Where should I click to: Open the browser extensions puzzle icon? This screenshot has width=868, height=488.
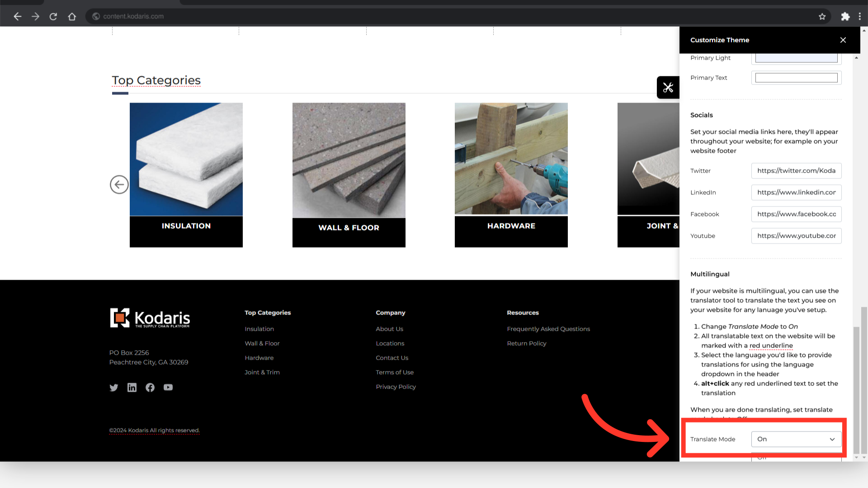(x=845, y=17)
